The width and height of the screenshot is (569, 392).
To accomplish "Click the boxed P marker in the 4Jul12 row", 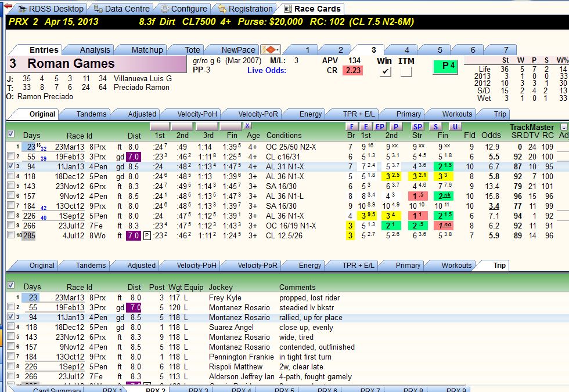I will point(147,235).
